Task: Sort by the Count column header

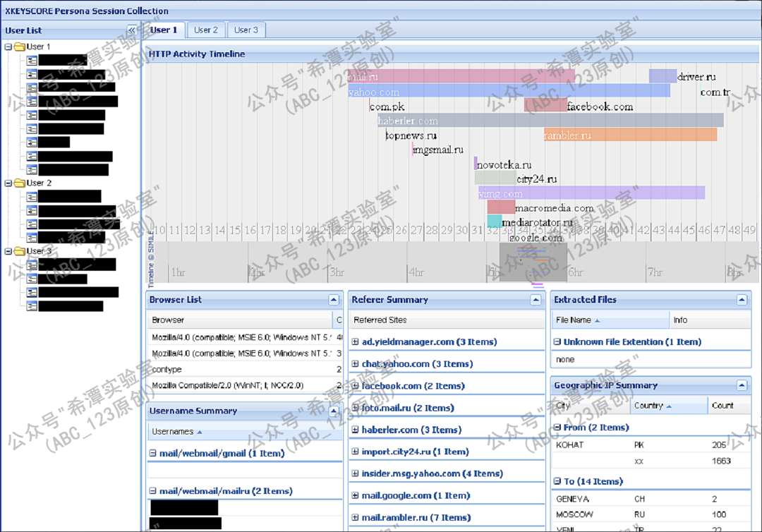Action: click(729, 406)
